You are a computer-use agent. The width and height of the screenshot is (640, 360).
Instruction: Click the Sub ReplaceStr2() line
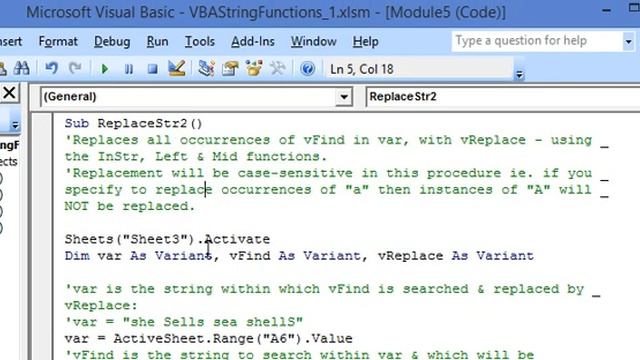(133, 123)
